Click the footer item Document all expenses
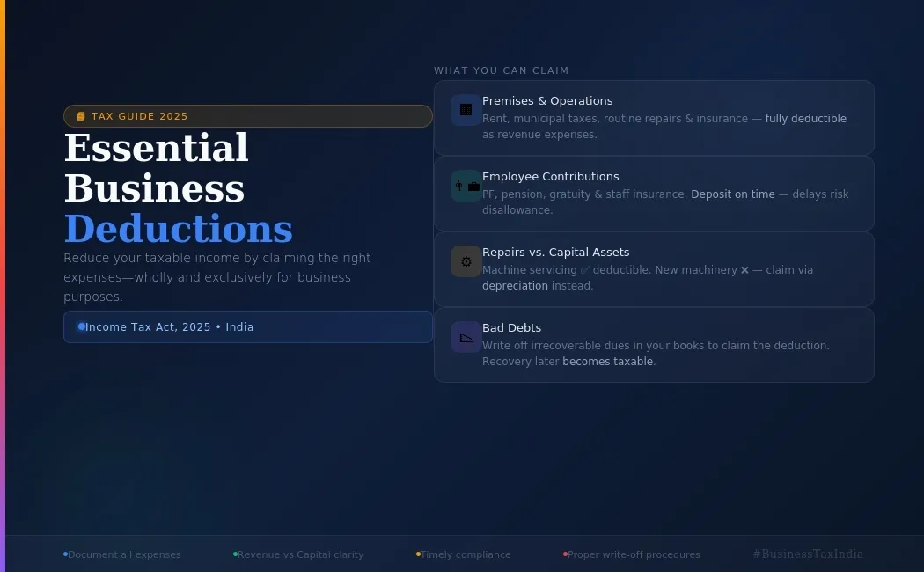924x572 pixels. [x=124, y=555]
